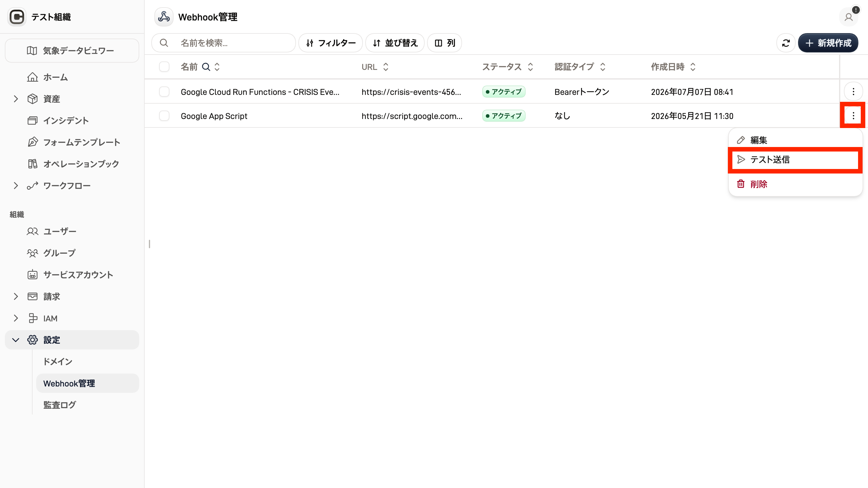Open the 並び替え button
The width and height of the screenshot is (868, 488).
click(x=395, y=43)
